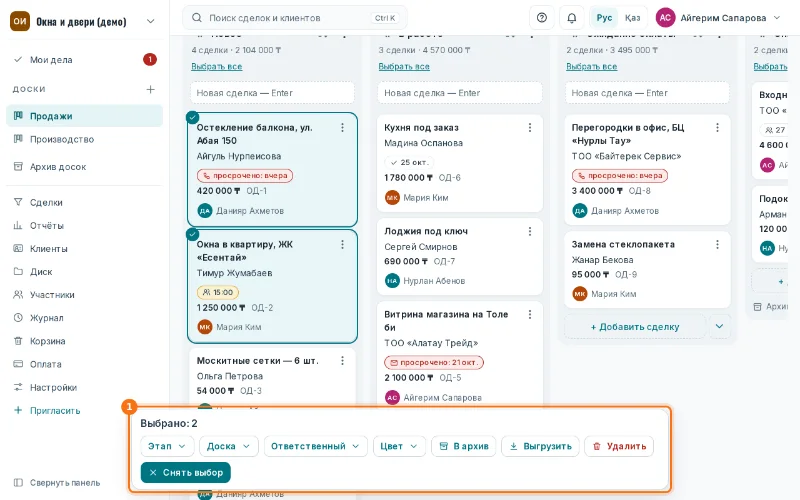The image size is (800, 500).
Task: Deselect the Остекление балкона card checkmark
Action: [x=192, y=117]
